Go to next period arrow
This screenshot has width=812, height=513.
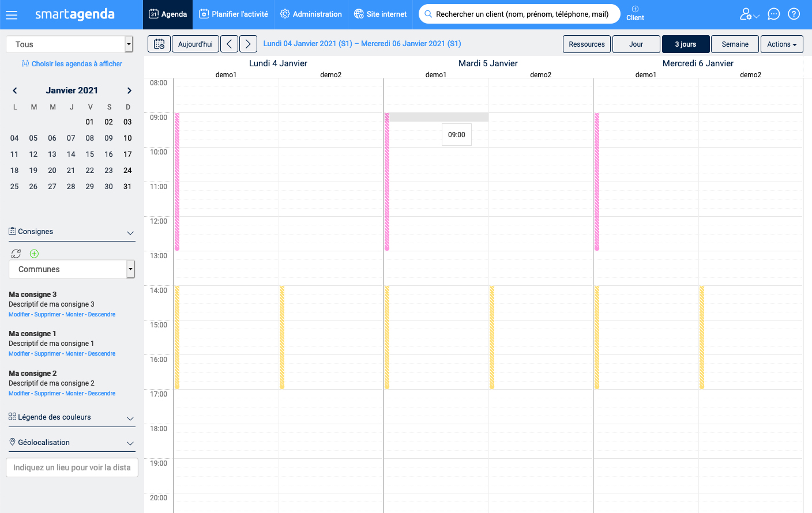tap(248, 44)
